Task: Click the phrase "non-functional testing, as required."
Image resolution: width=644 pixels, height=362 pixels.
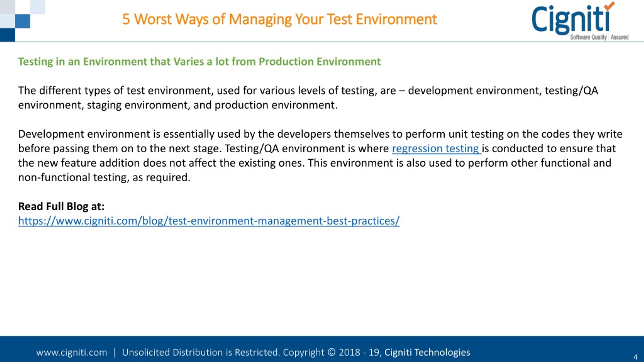Action: [104, 177]
